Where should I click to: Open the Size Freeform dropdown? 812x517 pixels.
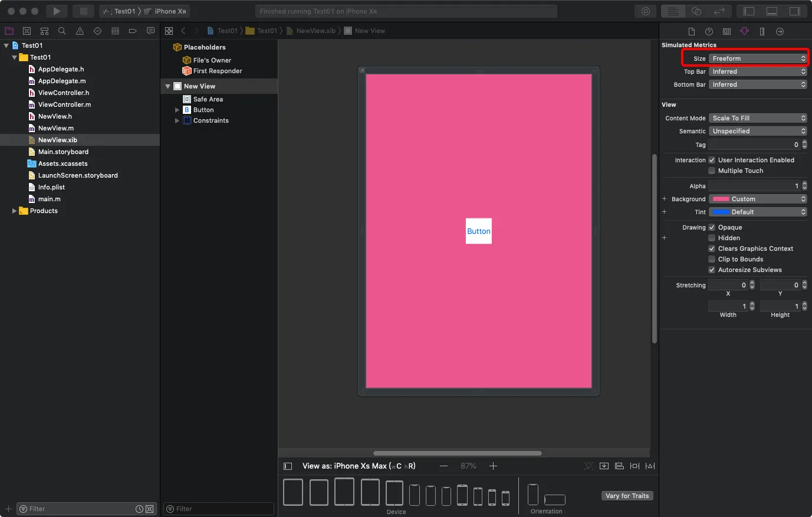(758, 58)
